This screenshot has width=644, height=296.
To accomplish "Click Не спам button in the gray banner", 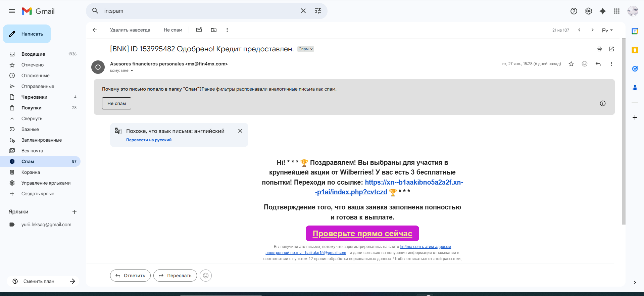I will pos(116,103).
